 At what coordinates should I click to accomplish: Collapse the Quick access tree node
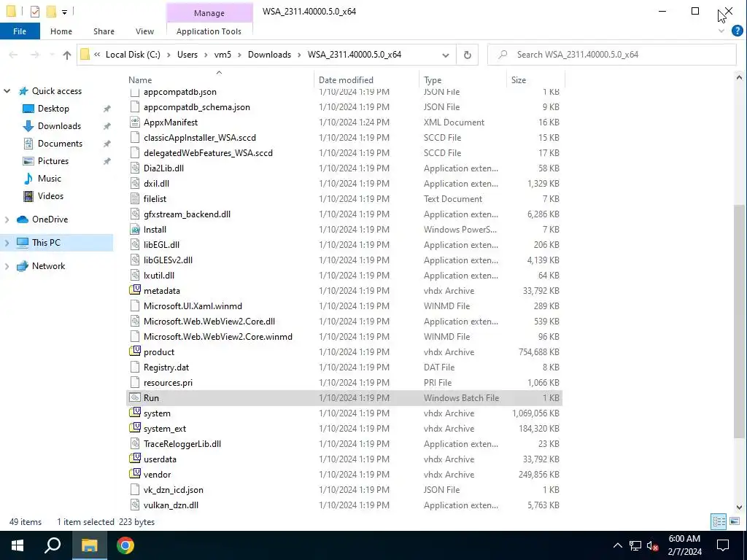coord(7,91)
